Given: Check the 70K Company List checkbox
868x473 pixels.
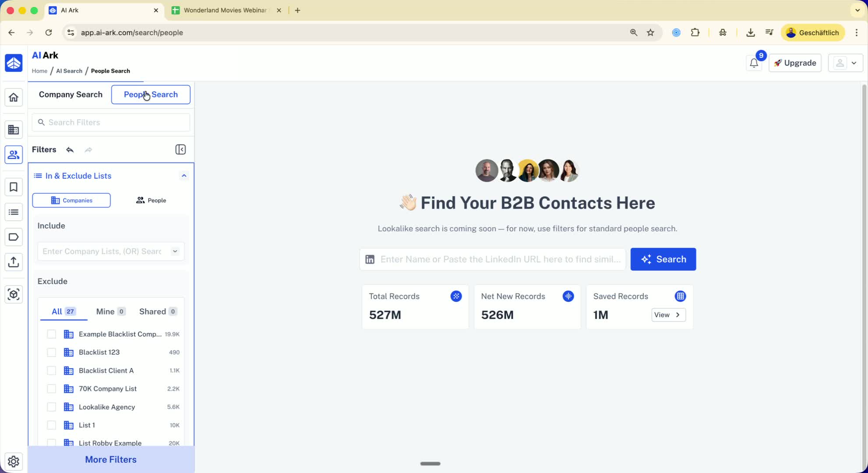Looking at the screenshot, I should pos(52,389).
